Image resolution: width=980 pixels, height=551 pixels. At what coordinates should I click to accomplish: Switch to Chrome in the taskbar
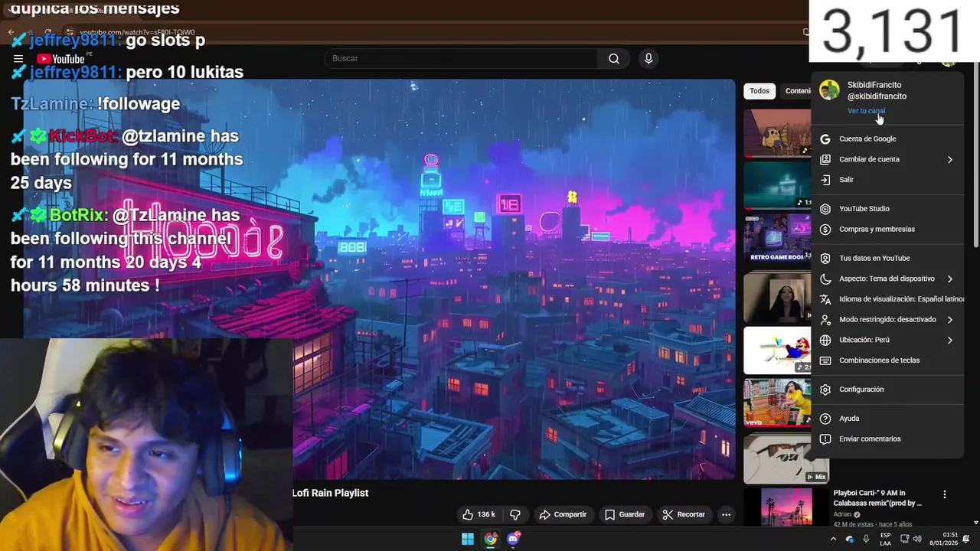pyautogui.click(x=491, y=539)
